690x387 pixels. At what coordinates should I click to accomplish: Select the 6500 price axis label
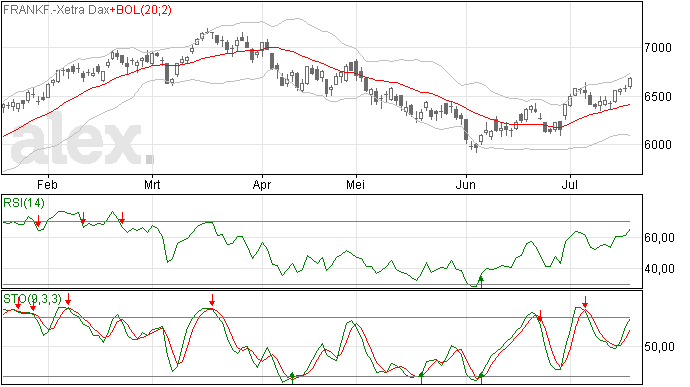point(658,97)
